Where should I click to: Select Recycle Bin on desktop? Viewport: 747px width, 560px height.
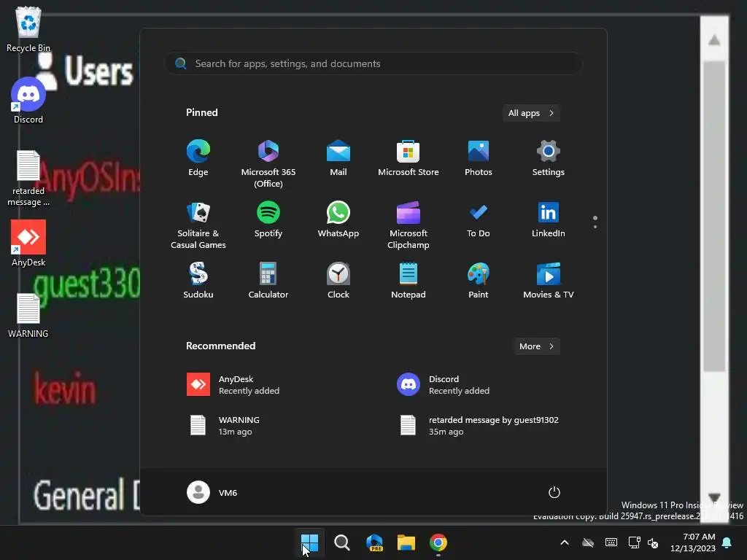tap(28, 28)
